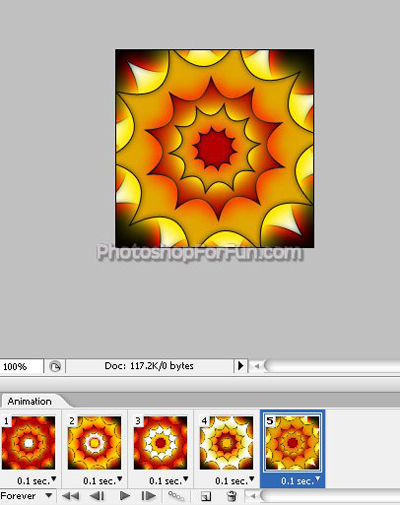Go to next animation frame
400x505 pixels.
tap(148, 496)
